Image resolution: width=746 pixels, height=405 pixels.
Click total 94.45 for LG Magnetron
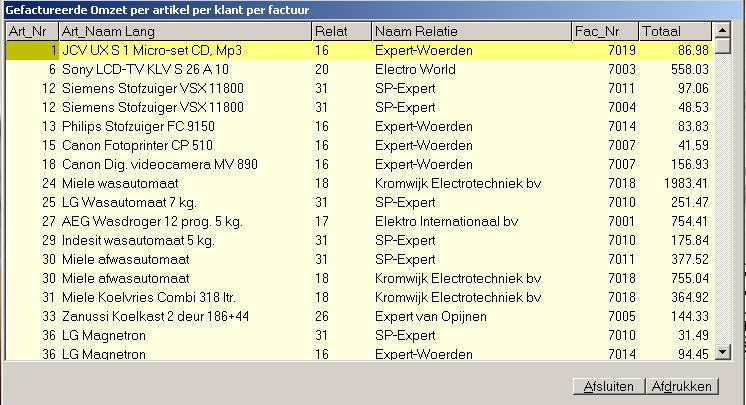[694, 354]
